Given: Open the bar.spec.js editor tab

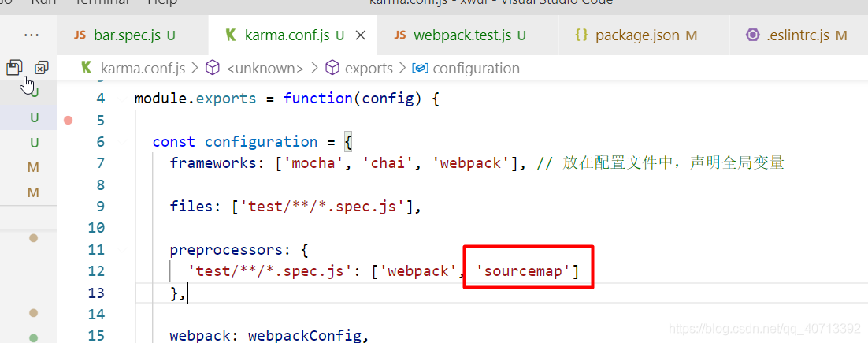Looking at the screenshot, I should (x=133, y=35).
